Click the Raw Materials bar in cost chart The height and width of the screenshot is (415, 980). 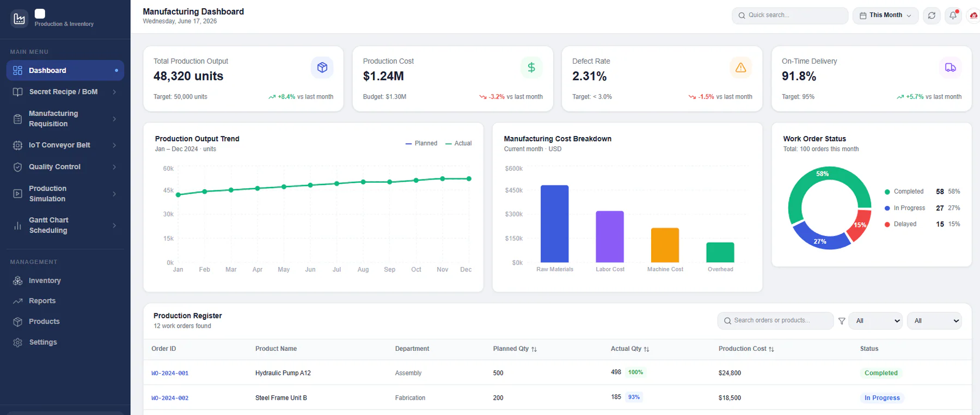554,224
